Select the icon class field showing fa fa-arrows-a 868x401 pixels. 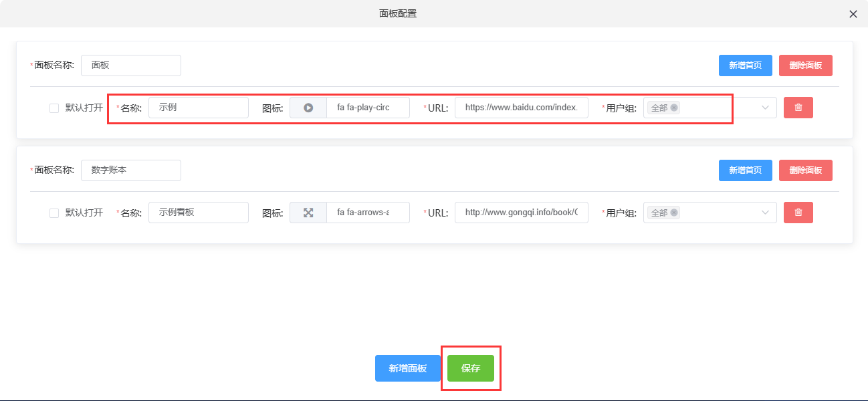coord(367,213)
